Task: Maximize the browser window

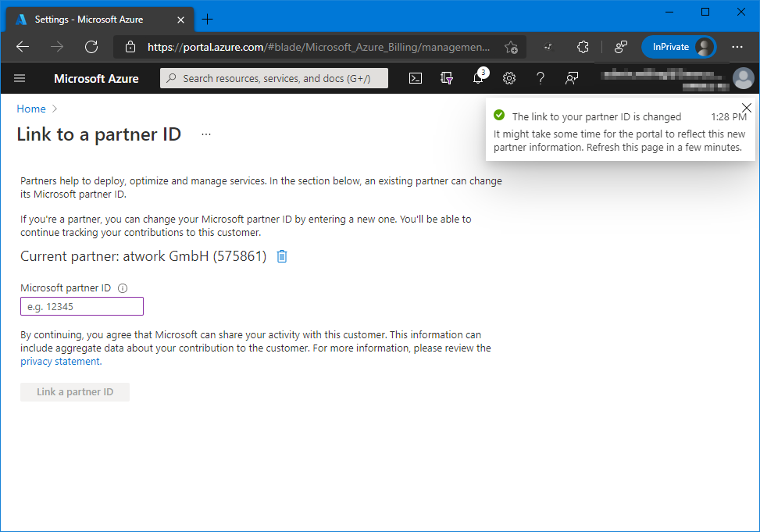Action: tap(705, 12)
